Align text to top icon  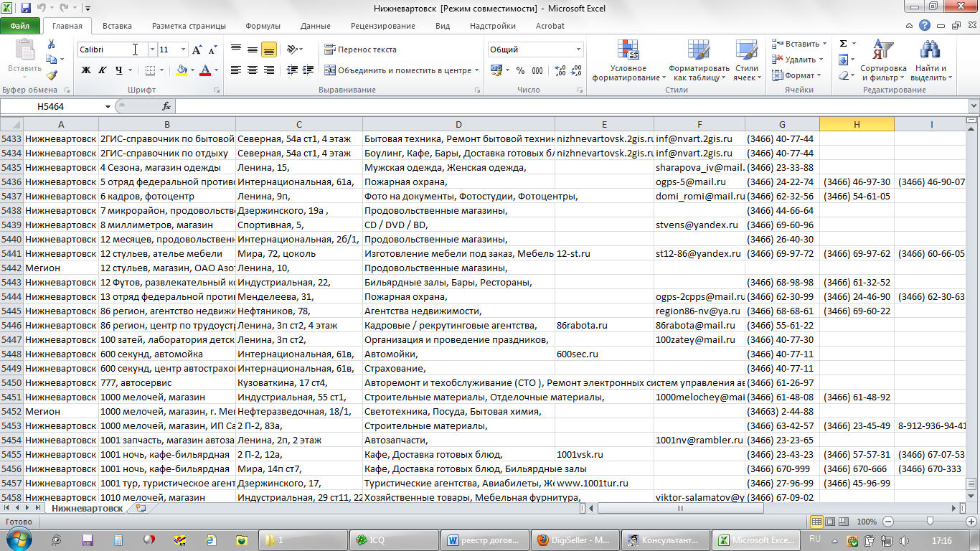[236, 50]
